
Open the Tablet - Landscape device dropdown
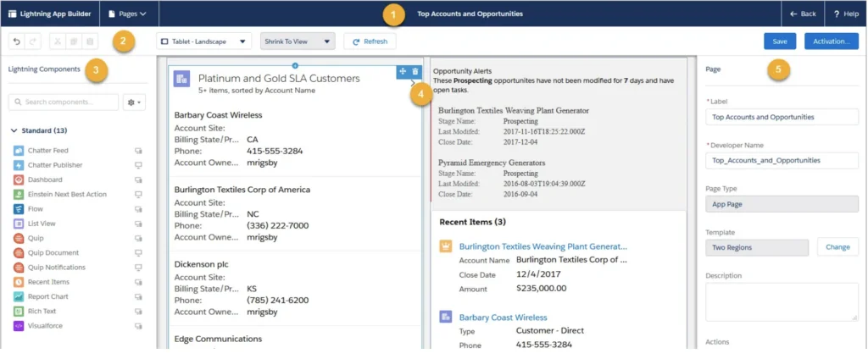tap(203, 41)
